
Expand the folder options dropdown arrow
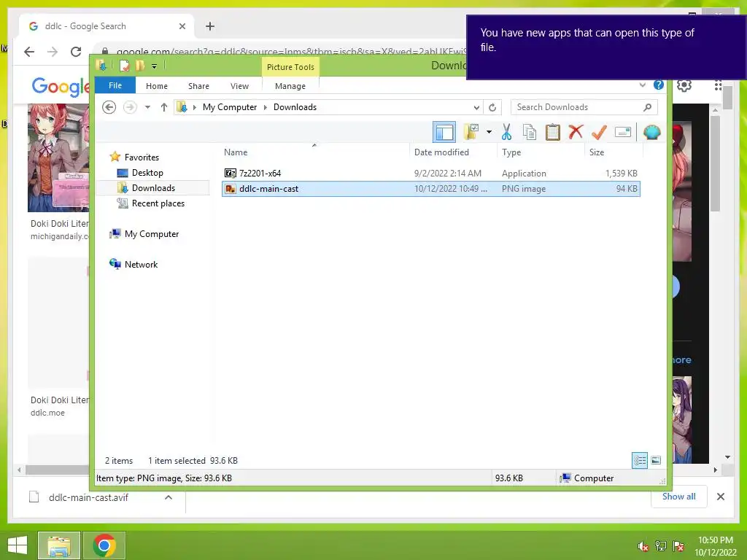click(489, 132)
